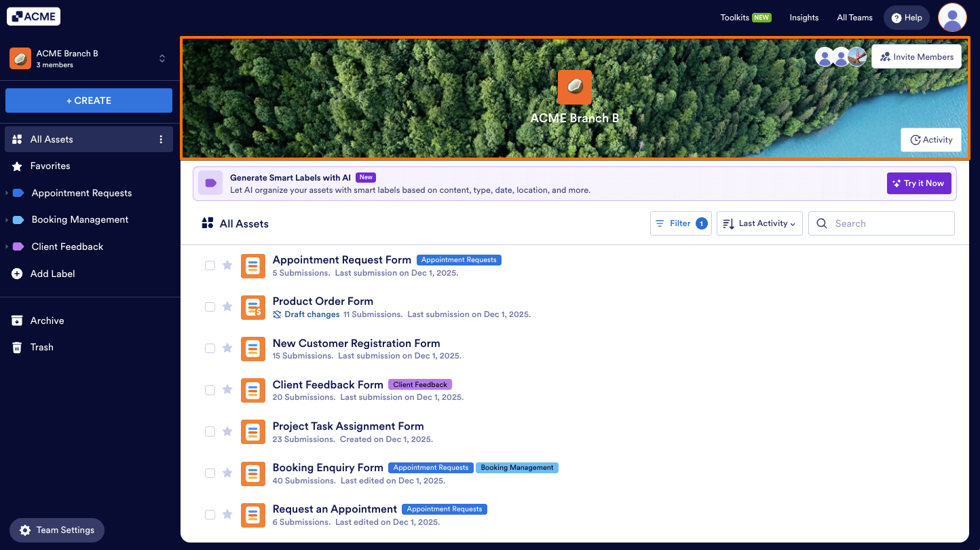Open Team Settings
980x550 pixels.
tap(57, 530)
